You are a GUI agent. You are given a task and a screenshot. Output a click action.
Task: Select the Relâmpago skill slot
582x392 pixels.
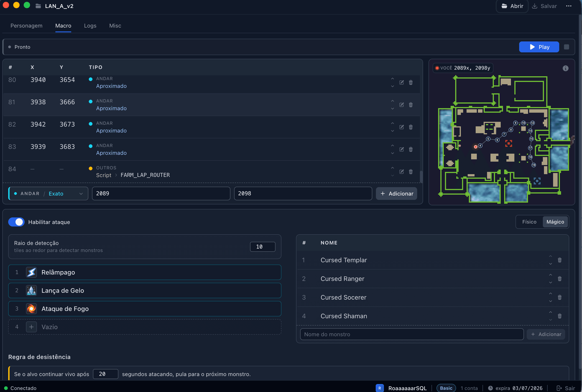145,272
